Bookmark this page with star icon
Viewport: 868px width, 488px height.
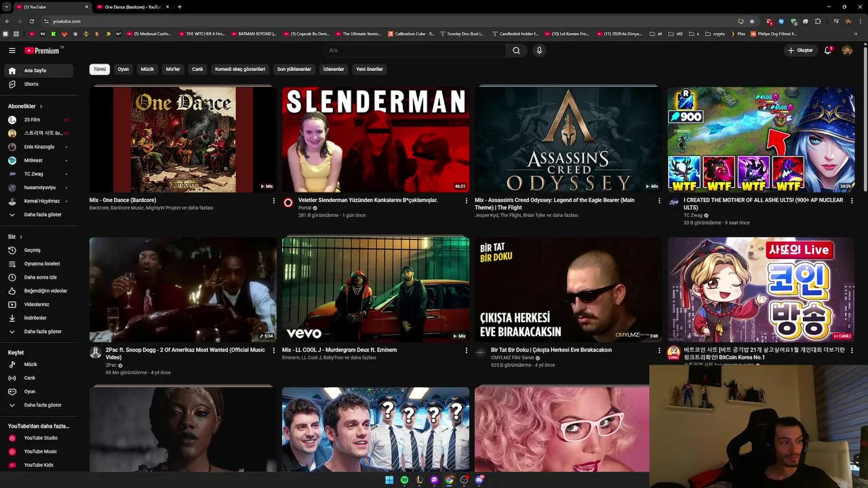(751, 21)
